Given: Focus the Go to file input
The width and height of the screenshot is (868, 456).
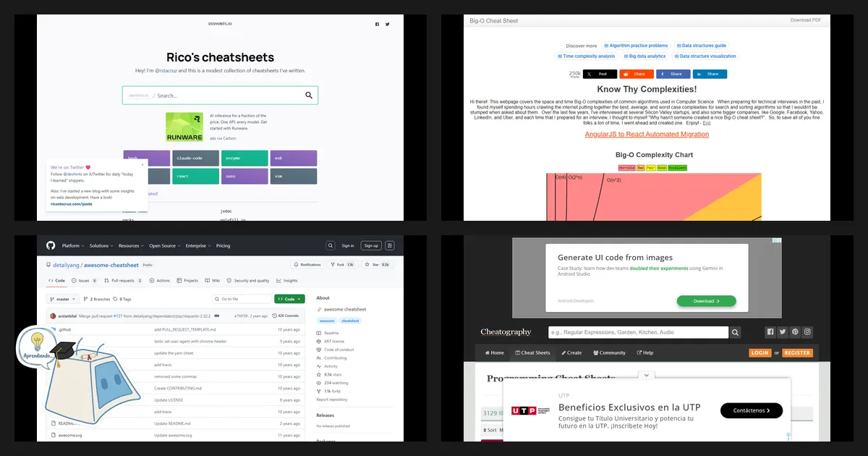Looking at the screenshot, I should click(242, 299).
